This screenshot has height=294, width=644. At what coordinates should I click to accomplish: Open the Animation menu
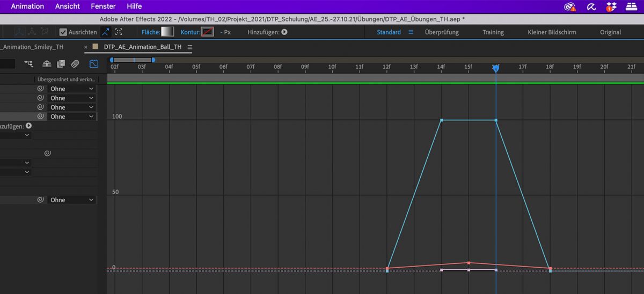pos(27,6)
